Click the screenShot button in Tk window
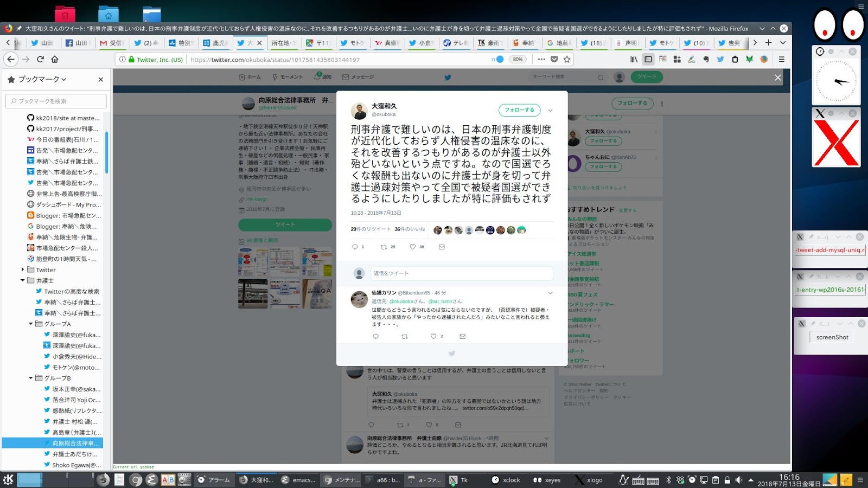Viewport: 868px width, 488px height. click(832, 337)
